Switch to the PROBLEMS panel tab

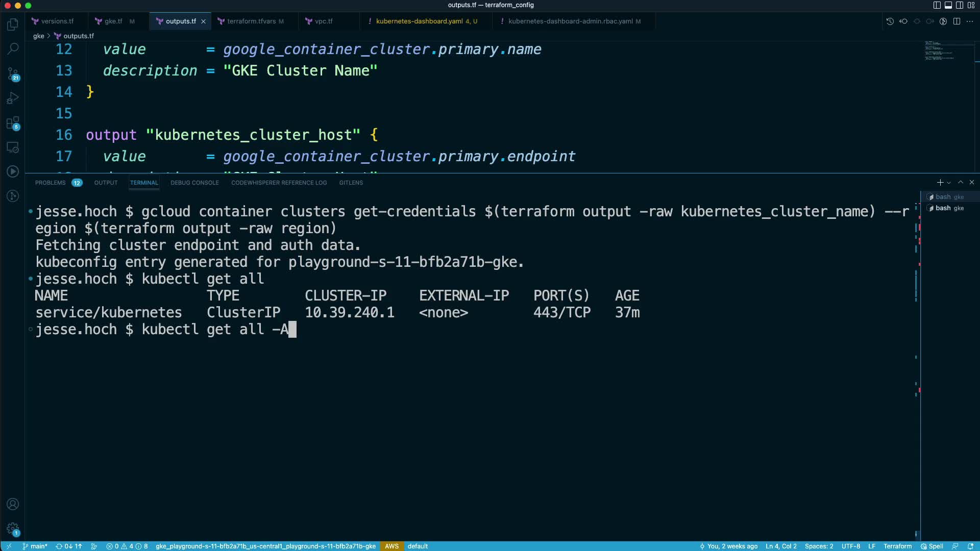[x=50, y=183]
